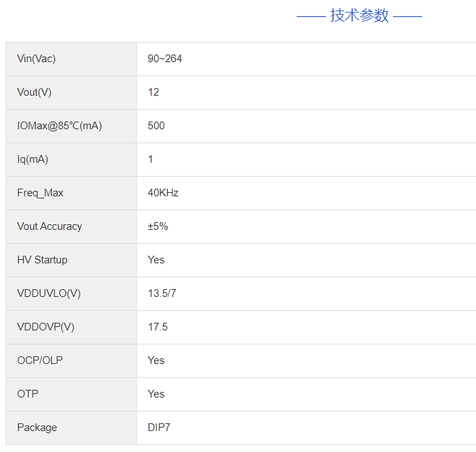Screen dimensions: 476x452
Task: Select the OCP/OLP parameter label
Action: 40,360
